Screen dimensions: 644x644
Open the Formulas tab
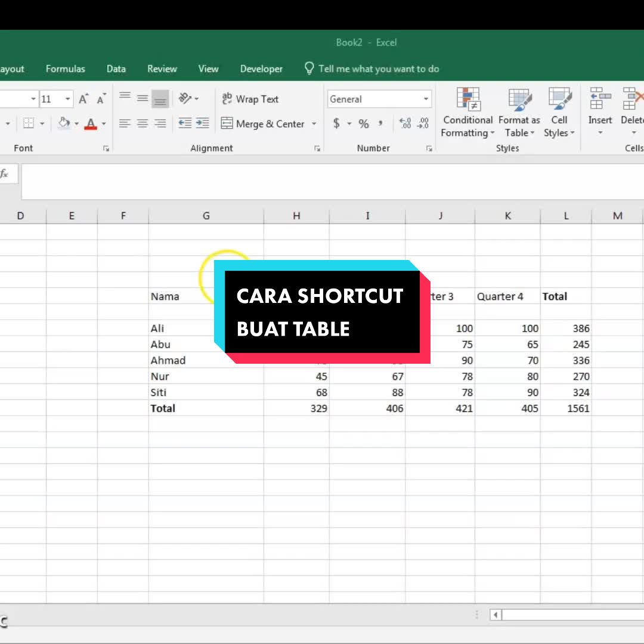point(66,69)
